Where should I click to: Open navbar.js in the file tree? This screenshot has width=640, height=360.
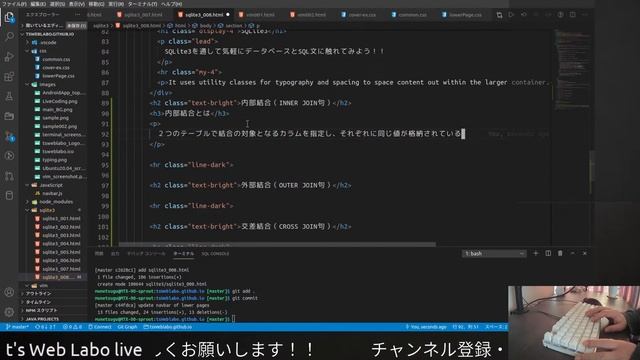coord(52,193)
